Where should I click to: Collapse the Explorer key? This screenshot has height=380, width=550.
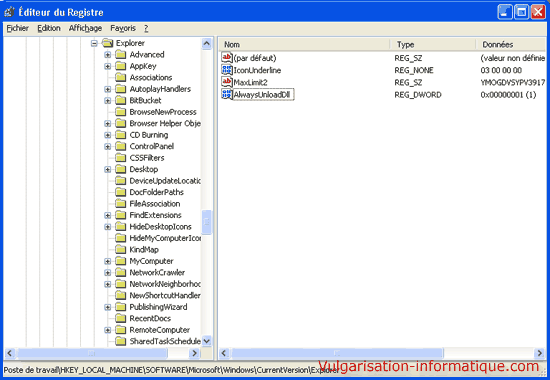pos(94,43)
